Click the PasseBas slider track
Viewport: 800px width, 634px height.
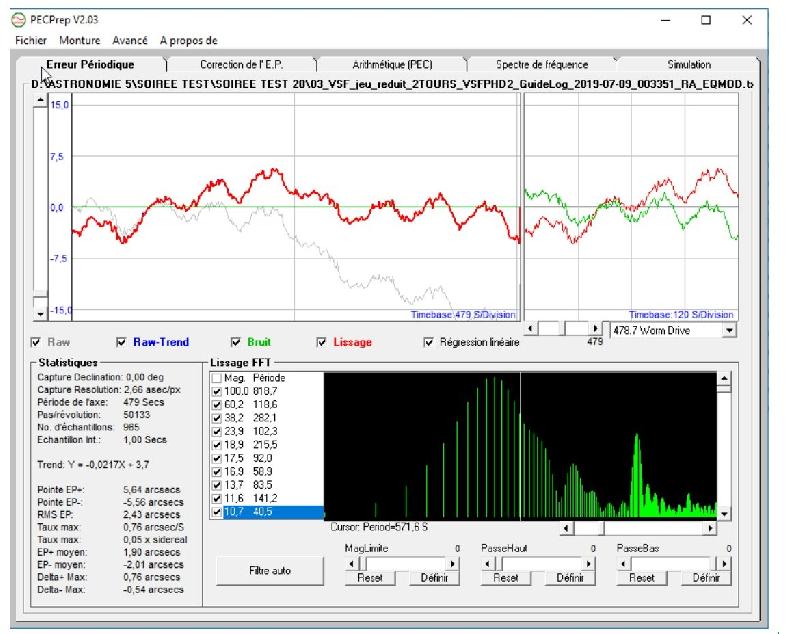pos(673,564)
